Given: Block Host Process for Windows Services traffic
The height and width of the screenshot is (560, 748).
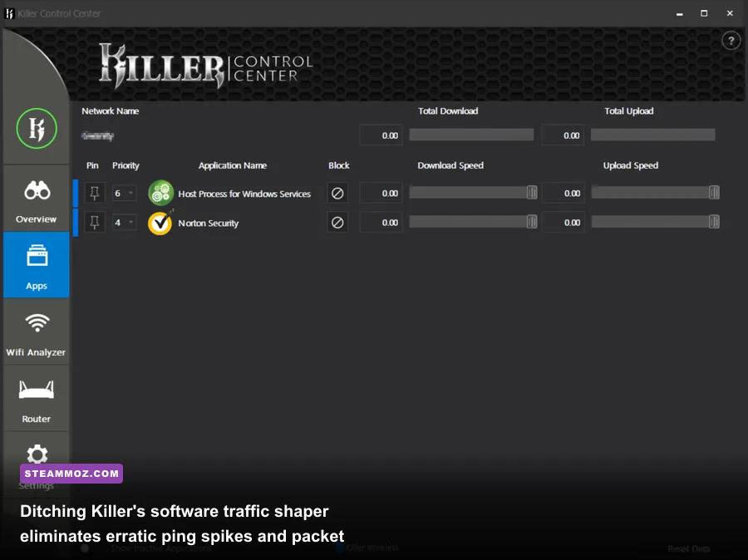Looking at the screenshot, I should 337,194.
